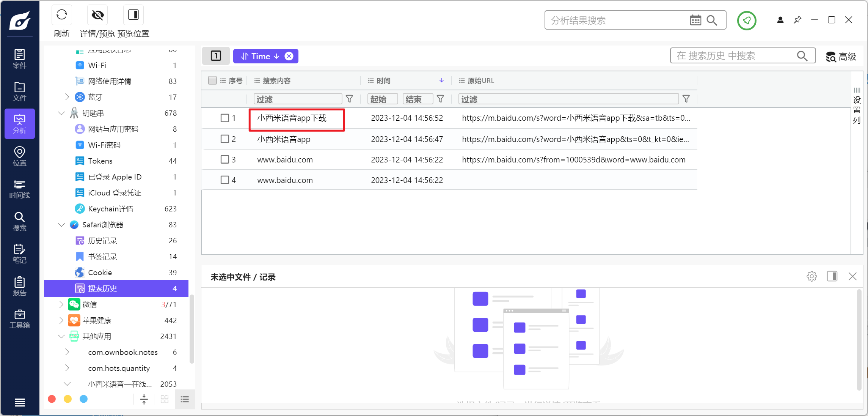The height and width of the screenshot is (416, 868).
Task: Toggle the Time sort direction chip
Action: (x=260, y=56)
